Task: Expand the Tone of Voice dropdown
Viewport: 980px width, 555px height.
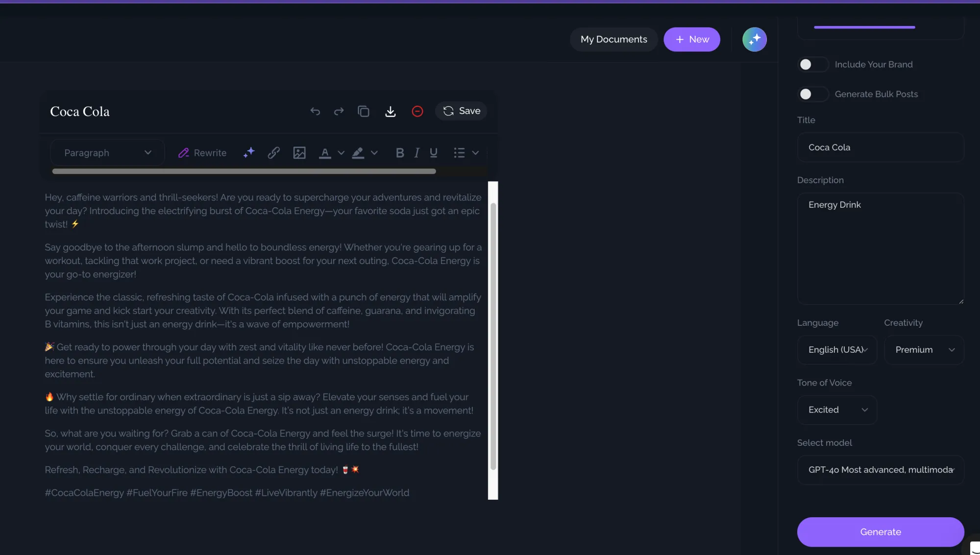Action: (837, 410)
